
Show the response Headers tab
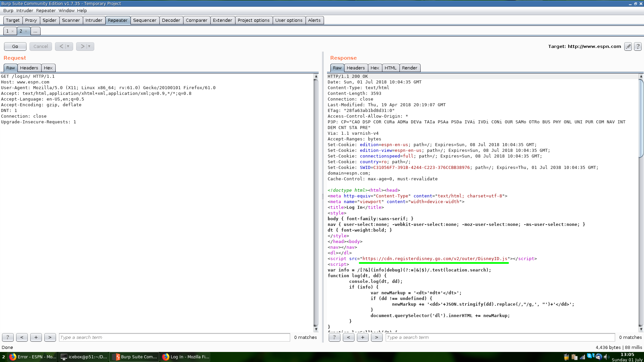coord(356,68)
